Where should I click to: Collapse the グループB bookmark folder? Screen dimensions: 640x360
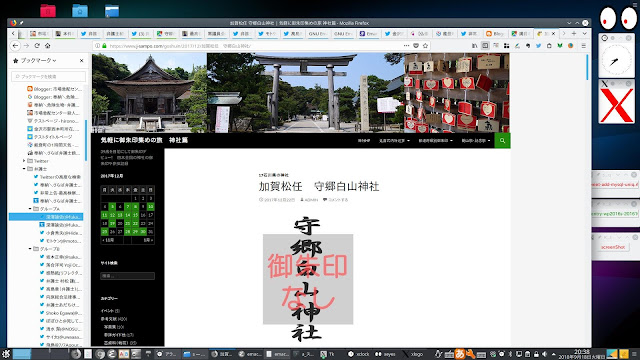(30, 249)
